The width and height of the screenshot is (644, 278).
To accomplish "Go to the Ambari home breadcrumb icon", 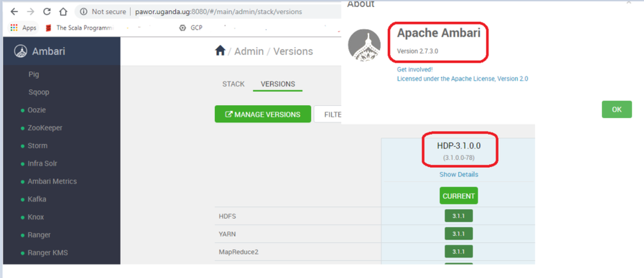I will [x=220, y=51].
